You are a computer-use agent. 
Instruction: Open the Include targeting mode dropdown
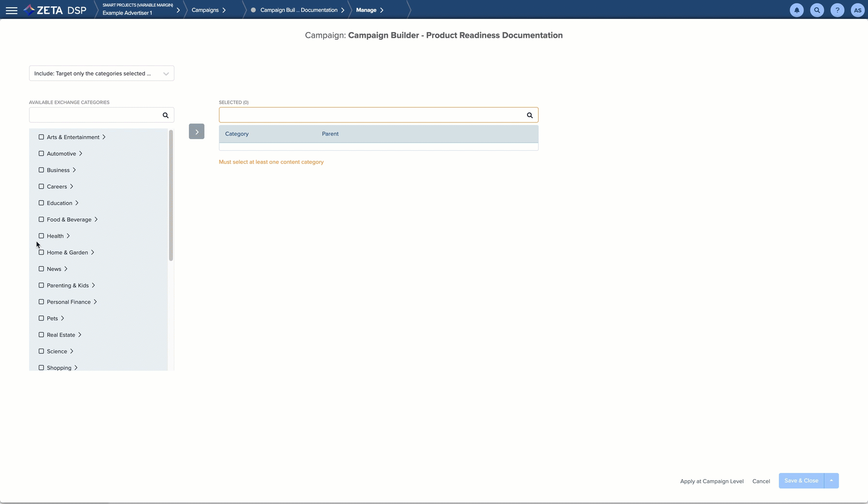[102, 74]
